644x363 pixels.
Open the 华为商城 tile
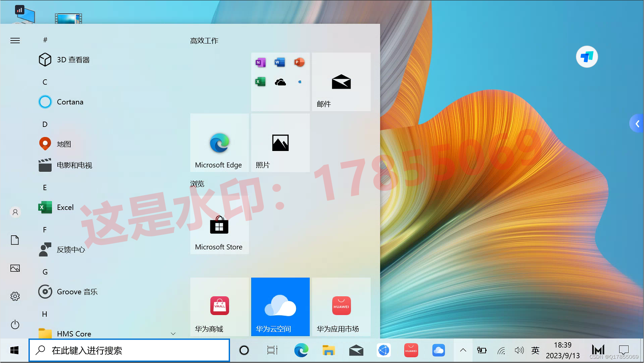tap(219, 307)
